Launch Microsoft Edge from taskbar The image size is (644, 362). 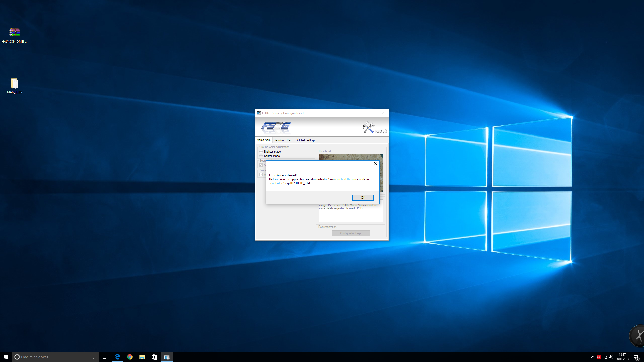click(x=117, y=357)
